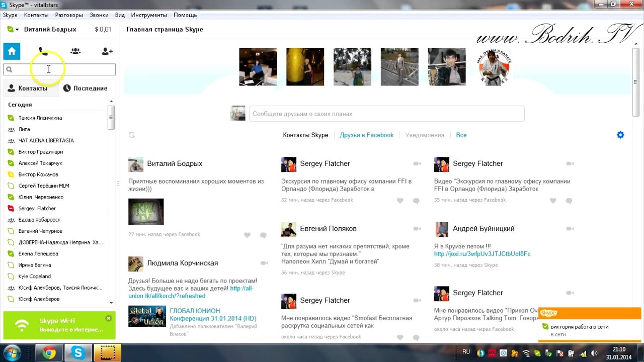The width and height of the screenshot is (644, 362).
Task: Switch to the Контакты tab in sidebar
Action: pyautogui.click(x=31, y=88)
